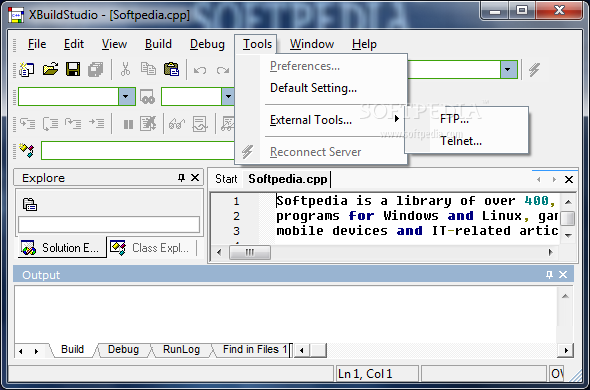Click the glasses quick watch icon

coord(177,124)
